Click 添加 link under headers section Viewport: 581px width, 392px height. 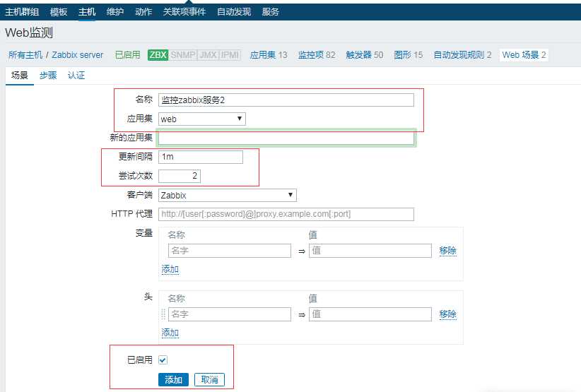coord(170,333)
